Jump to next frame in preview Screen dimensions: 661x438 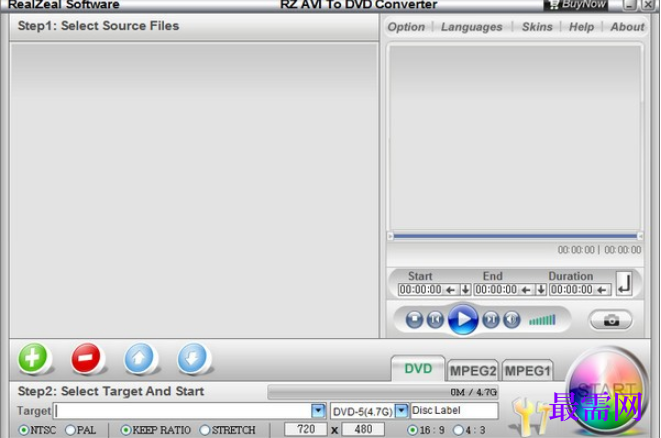pos(491,319)
